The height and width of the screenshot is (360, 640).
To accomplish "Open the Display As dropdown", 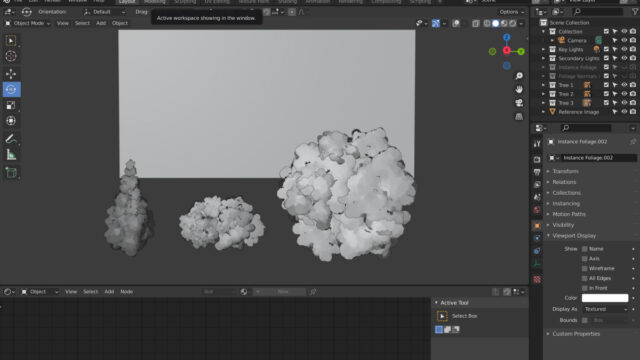I will tap(605, 309).
